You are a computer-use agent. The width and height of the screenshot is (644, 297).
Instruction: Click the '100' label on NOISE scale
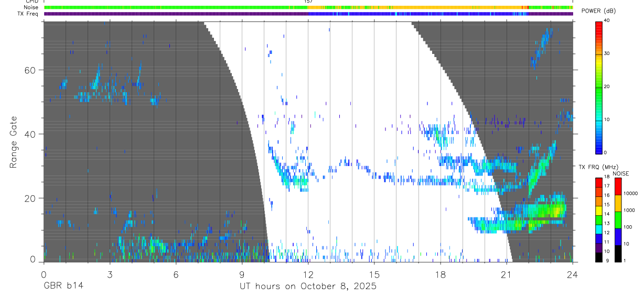point(628,227)
